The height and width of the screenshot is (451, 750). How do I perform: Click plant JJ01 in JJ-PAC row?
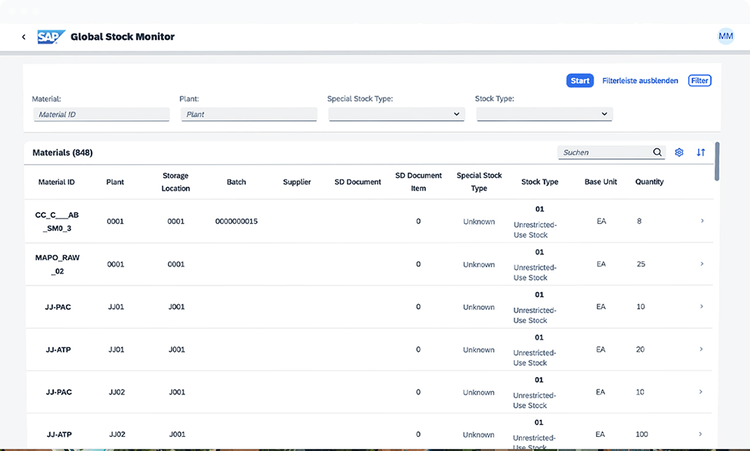(x=116, y=307)
